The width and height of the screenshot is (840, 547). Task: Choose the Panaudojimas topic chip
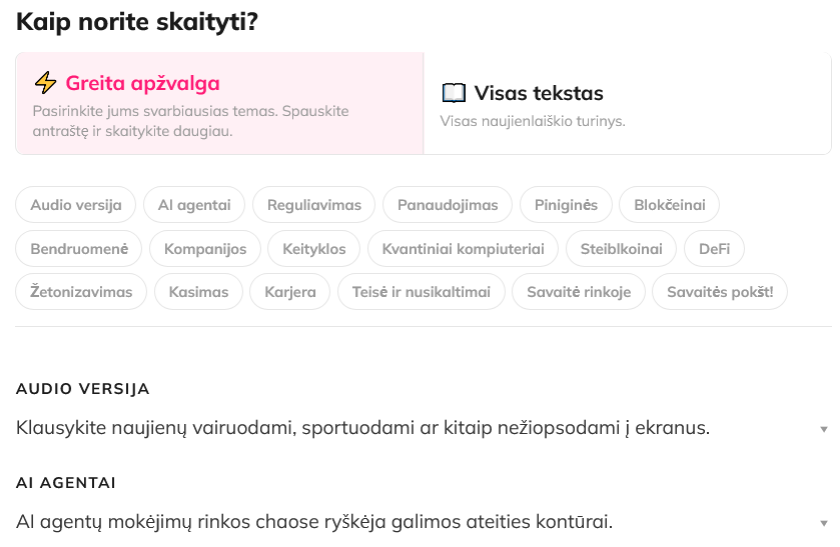click(447, 205)
